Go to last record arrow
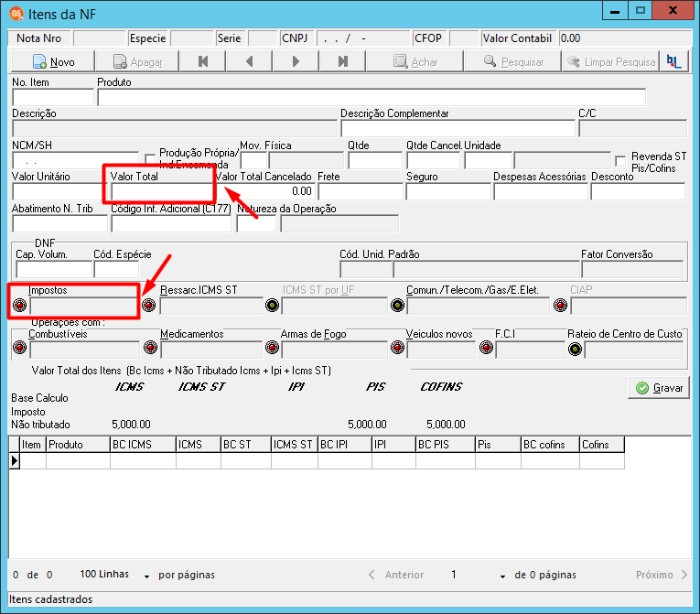The image size is (700, 614). (x=342, y=61)
